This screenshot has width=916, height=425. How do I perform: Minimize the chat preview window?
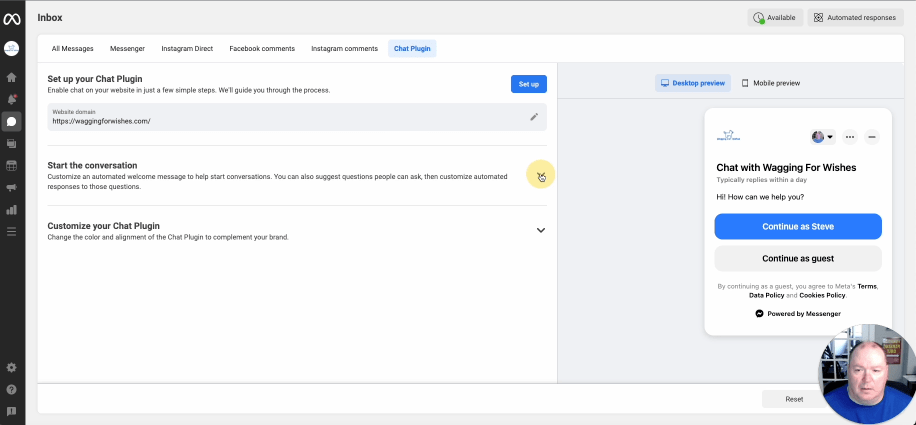(x=872, y=137)
